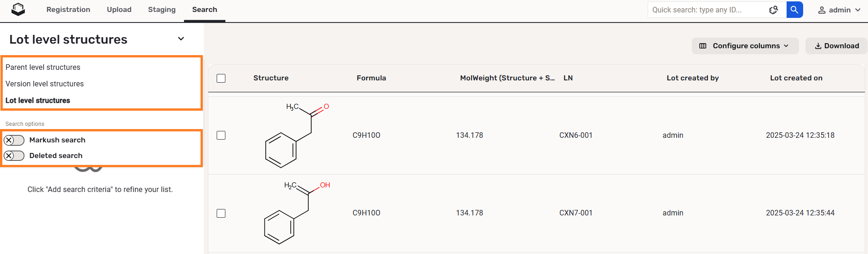Choose Parent level structures option
868x254 pixels.
[x=43, y=67]
